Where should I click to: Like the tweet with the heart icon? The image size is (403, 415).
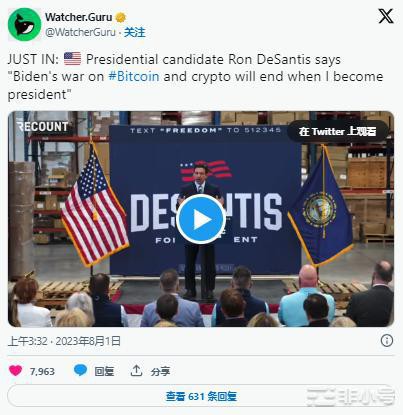point(15,370)
